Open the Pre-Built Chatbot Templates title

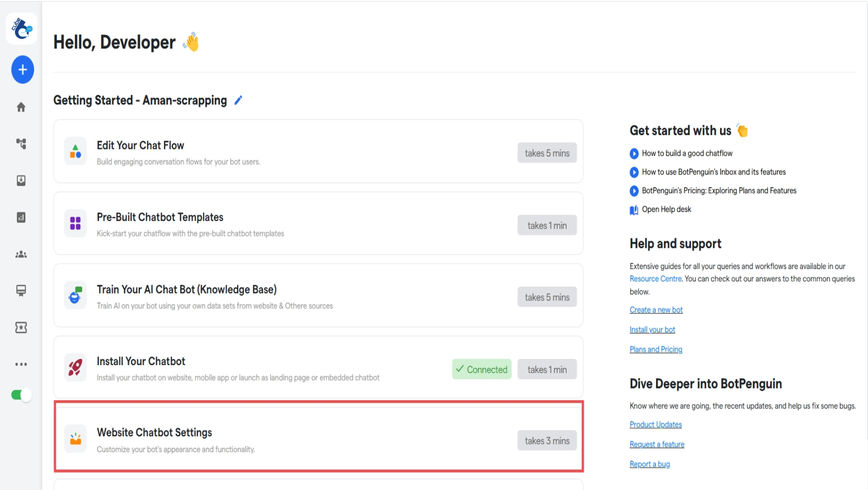click(x=160, y=217)
